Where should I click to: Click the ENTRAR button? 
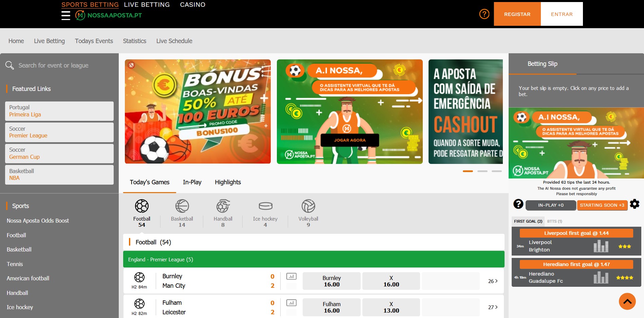pos(562,14)
